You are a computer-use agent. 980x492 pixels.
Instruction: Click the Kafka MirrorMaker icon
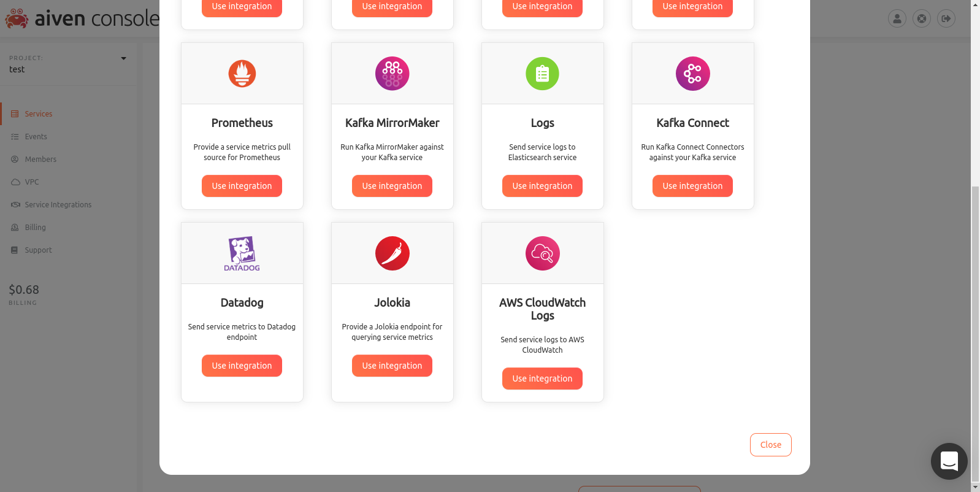tap(392, 74)
